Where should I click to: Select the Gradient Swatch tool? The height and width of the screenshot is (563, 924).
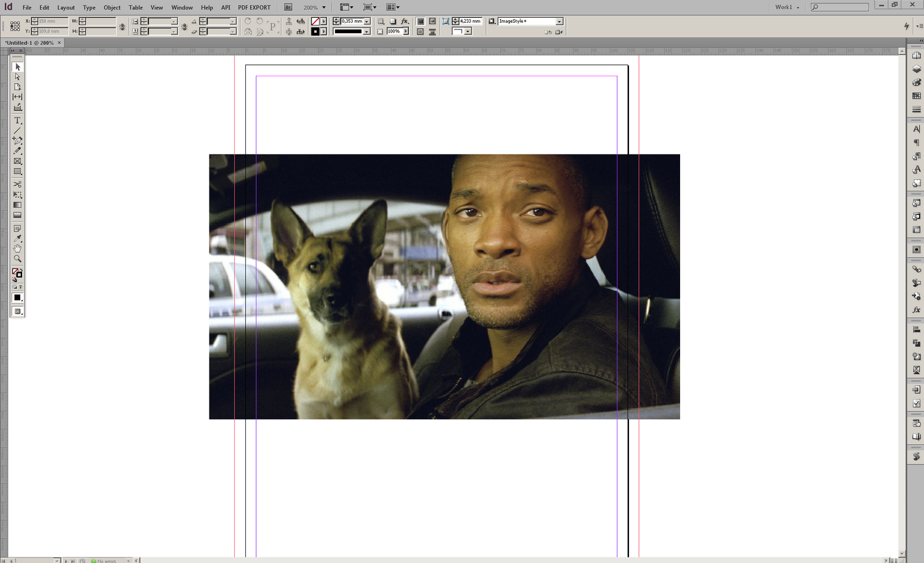click(x=17, y=205)
